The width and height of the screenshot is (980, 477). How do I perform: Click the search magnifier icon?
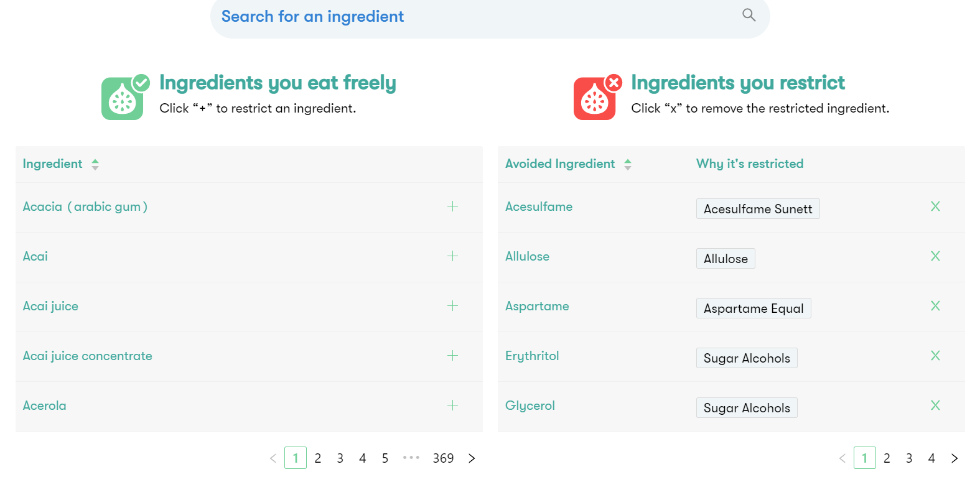[749, 15]
